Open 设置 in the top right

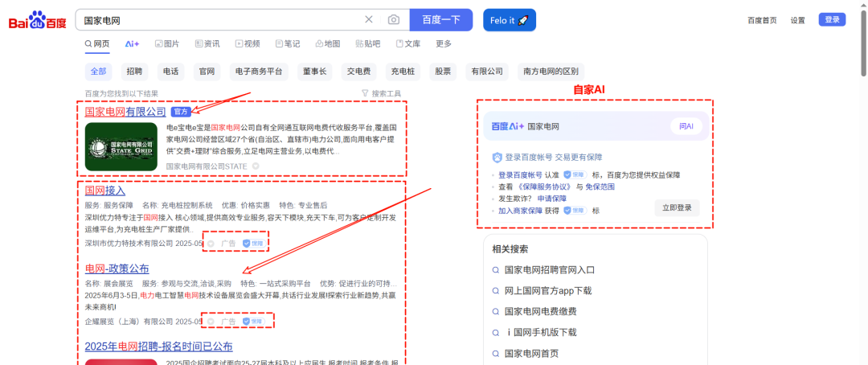click(798, 20)
